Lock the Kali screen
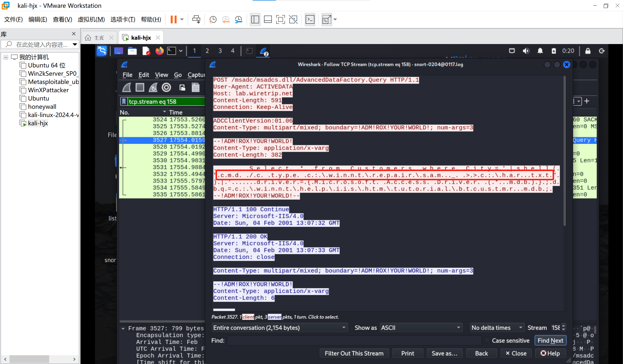The width and height of the screenshot is (623, 364). [588, 51]
